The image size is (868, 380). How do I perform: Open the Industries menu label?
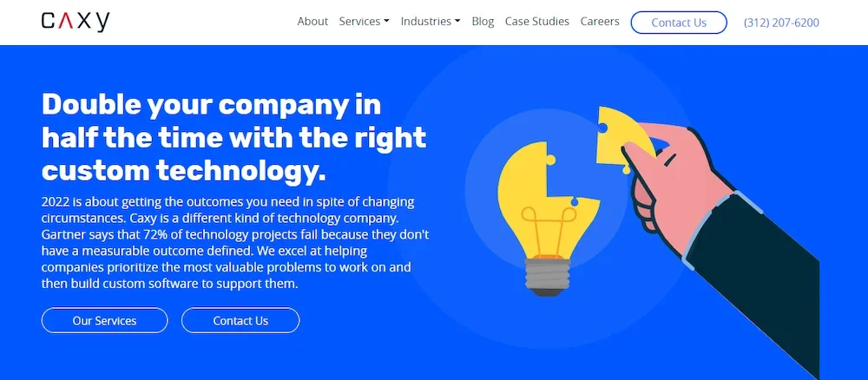426,22
